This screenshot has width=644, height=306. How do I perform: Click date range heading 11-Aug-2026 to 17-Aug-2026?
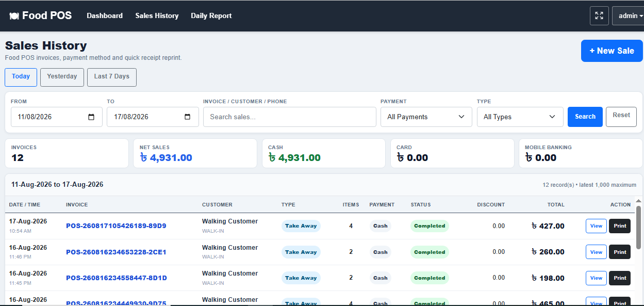pos(57,185)
